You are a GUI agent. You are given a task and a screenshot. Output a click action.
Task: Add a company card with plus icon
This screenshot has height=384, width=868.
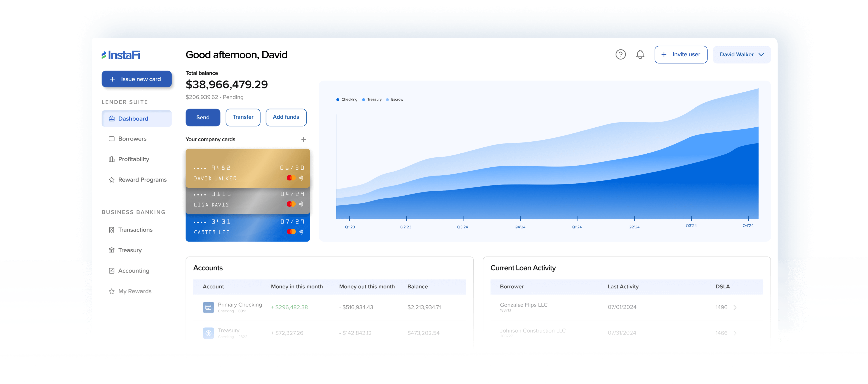(303, 139)
